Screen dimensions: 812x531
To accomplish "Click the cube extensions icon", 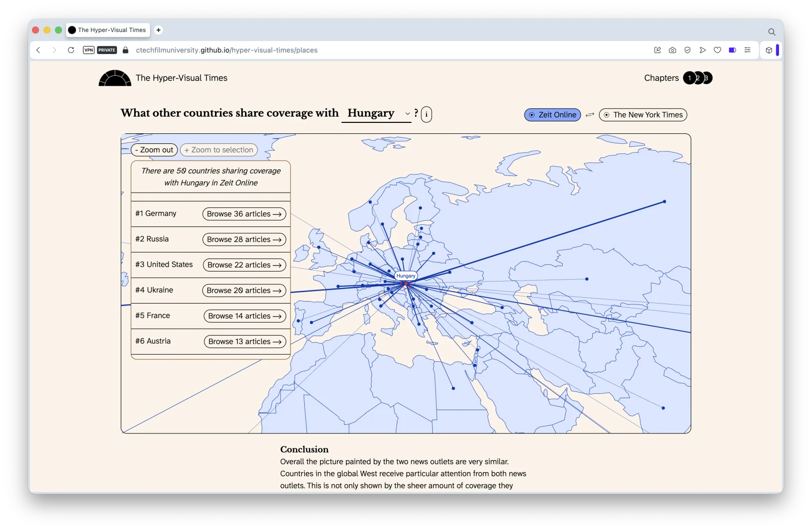I will click(769, 50).
